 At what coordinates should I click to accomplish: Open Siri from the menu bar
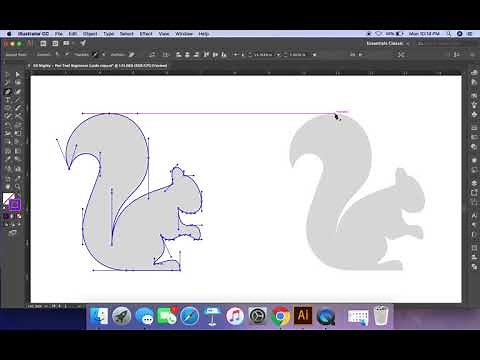[x=460, y=34]
